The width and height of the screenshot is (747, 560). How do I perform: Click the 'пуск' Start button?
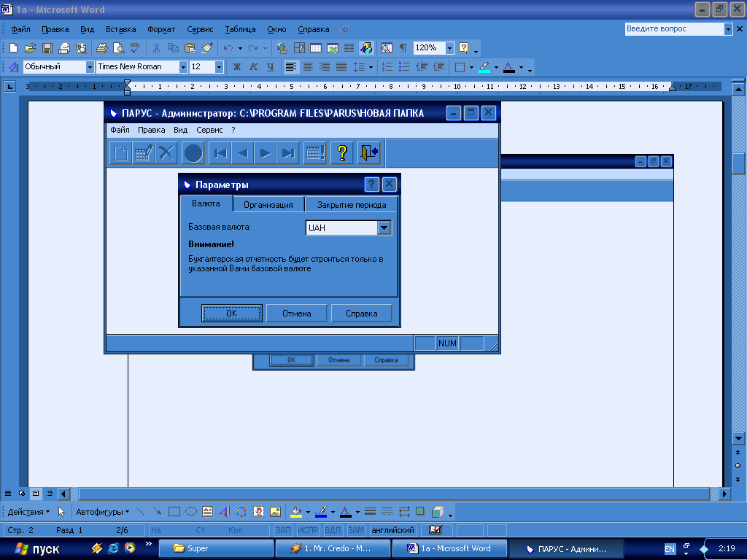pos(37,548)
